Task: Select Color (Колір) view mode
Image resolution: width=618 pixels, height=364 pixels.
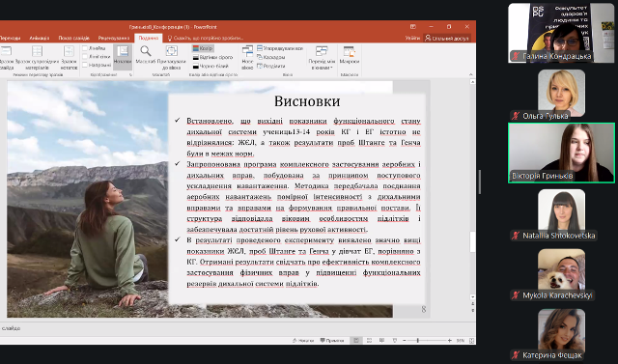Action: click(x=203, y=48)
